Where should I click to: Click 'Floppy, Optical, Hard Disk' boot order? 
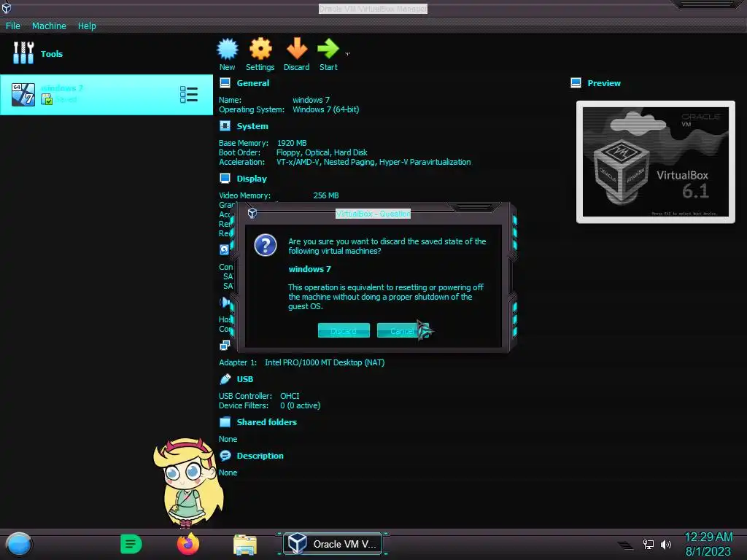[322, 152]
